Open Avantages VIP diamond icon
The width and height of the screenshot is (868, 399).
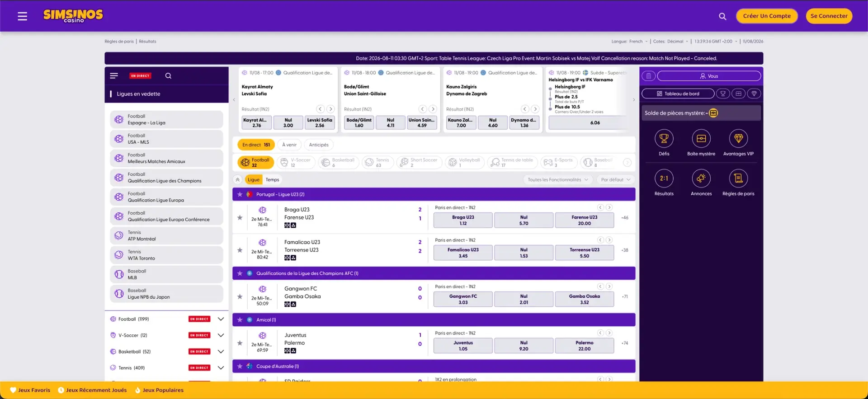[x=738, y=139]
